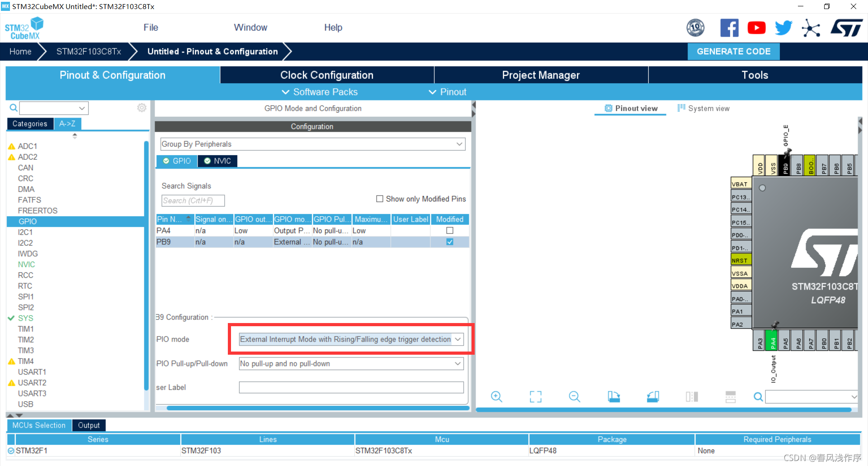Click the category list vertical scrollbar
This screenshot has width=868, height=466.
146,265
